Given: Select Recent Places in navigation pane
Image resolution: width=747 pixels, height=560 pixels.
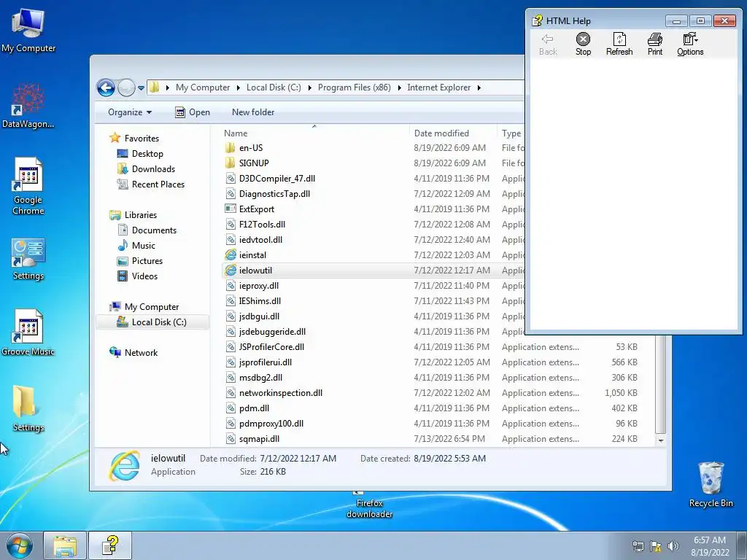Looking at the screenshot, I should (158, 184).
